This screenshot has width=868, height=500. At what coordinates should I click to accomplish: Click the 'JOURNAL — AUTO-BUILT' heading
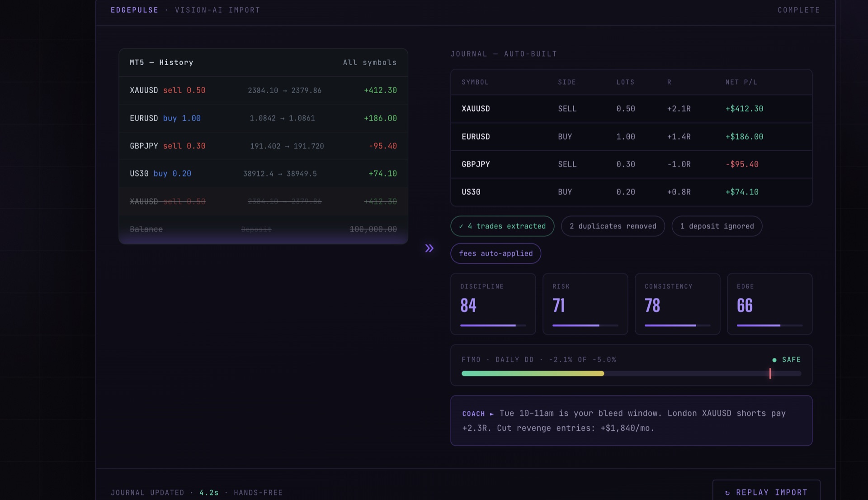(504, 54)
